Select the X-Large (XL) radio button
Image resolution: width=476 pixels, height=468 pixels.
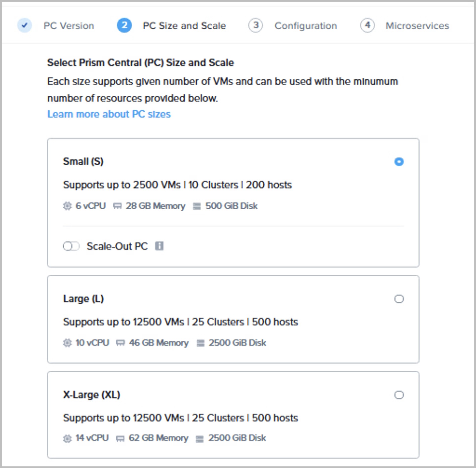tap(399, 395)
